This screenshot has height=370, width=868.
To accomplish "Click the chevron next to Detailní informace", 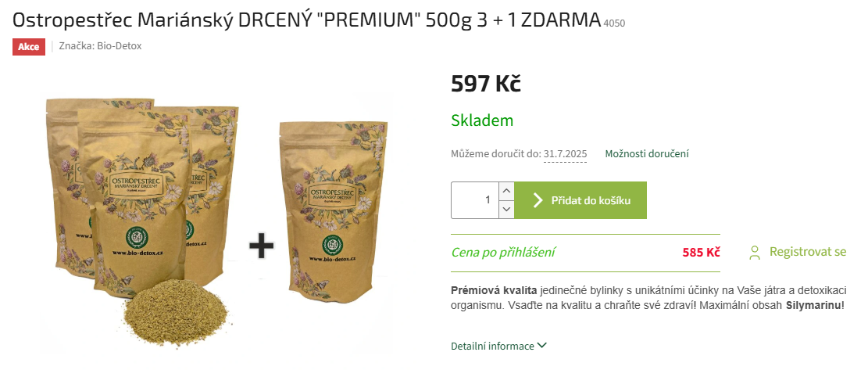I will (542, 346).
